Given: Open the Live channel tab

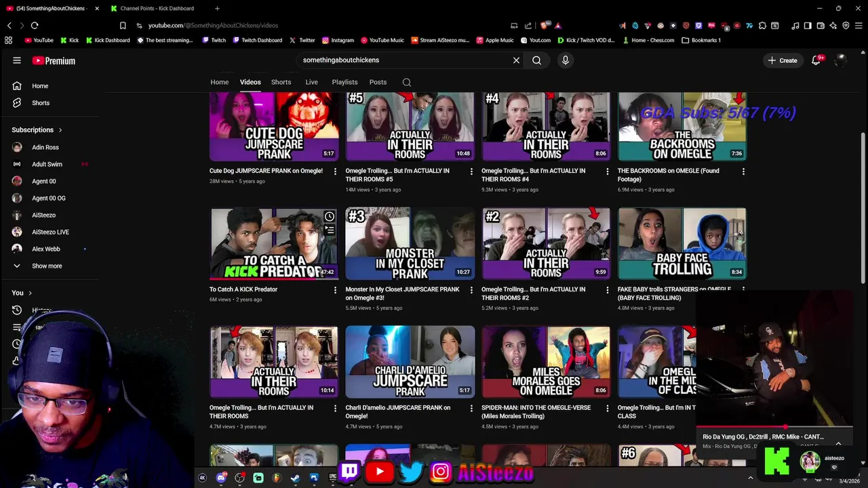Looking at the screenshot, I should (x=311, y=82).
